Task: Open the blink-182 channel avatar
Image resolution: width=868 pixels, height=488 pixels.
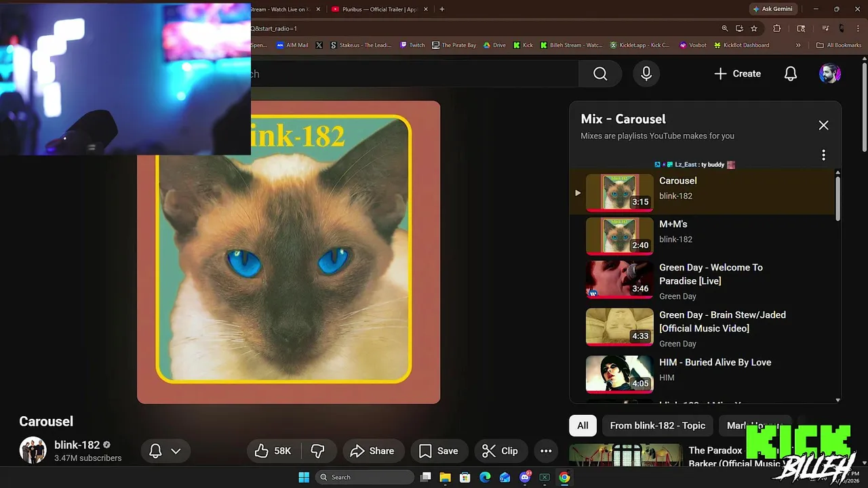Action: click(33, 450)
